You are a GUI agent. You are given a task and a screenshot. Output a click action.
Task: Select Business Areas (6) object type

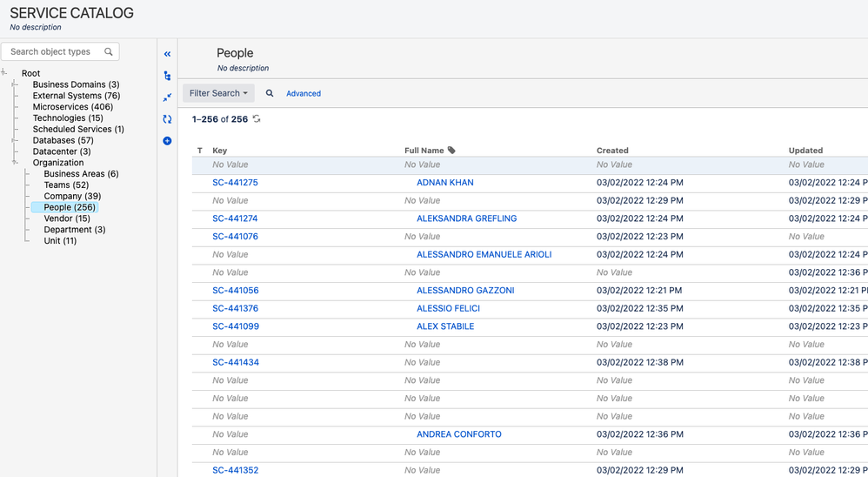(82, 173)
